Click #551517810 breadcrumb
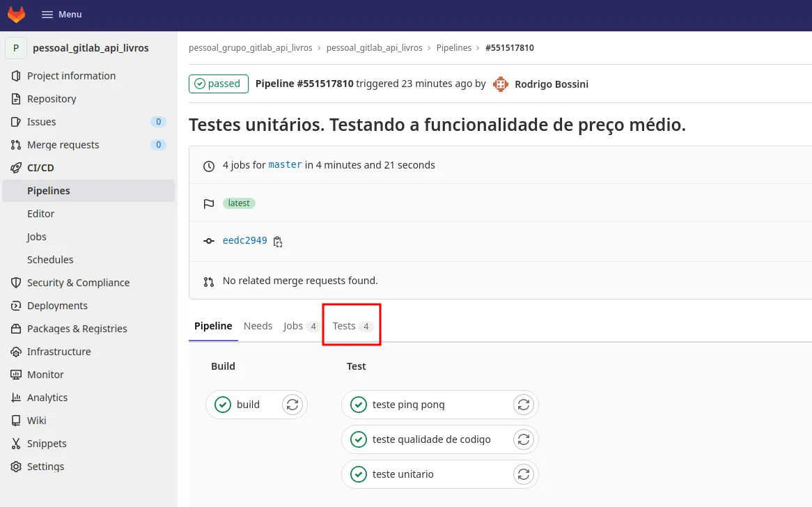This screenshot has width=812, height=507. (510, 47)
